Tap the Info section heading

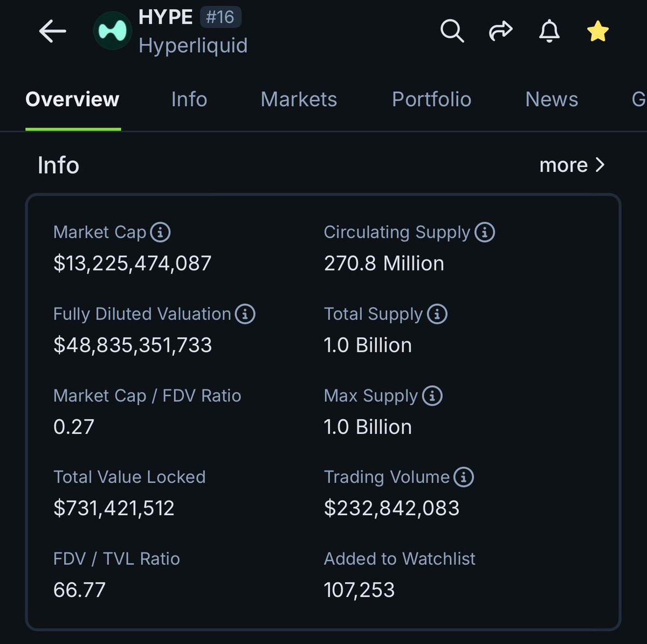[58, 165]
